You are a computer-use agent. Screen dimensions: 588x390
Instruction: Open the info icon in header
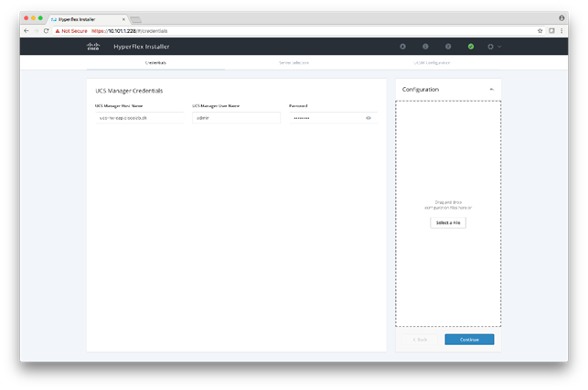coord(425,47)
